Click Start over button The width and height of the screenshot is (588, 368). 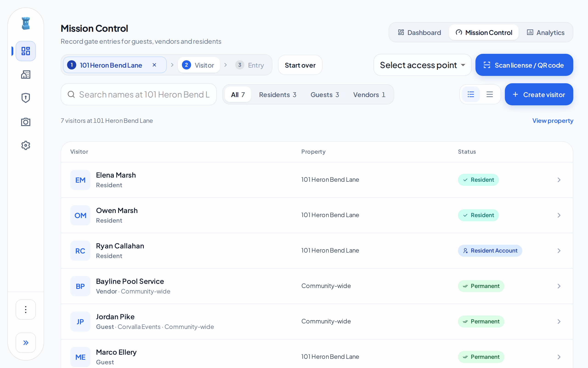tap(300, 65)
